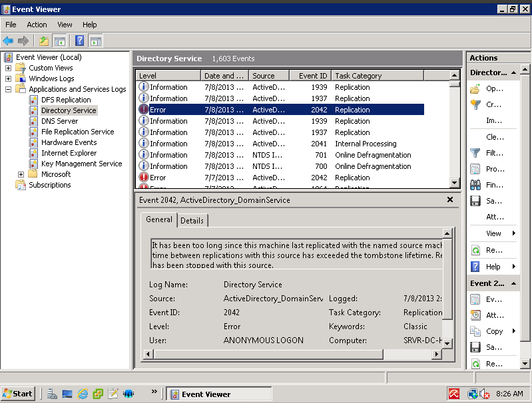Click the Refresh icon under View
Image resolution: width=532 pixels, height=403 pixels.
pos(475,251)
